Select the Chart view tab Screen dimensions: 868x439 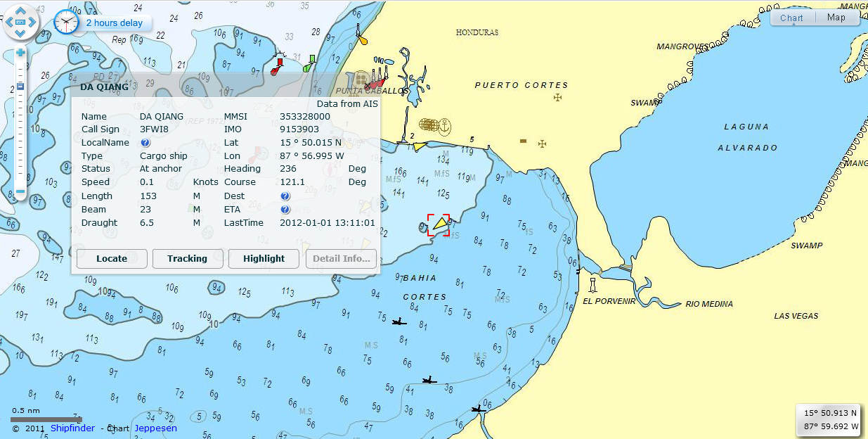(791, 17)
